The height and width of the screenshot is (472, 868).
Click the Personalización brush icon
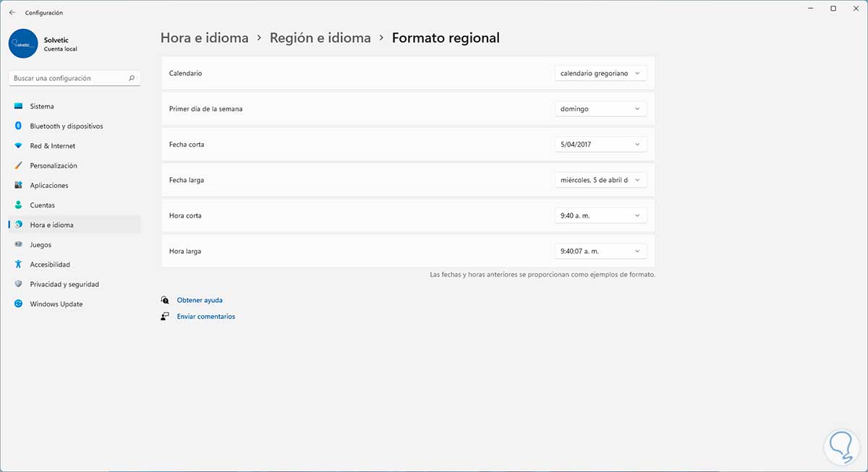tap(19, 166)
